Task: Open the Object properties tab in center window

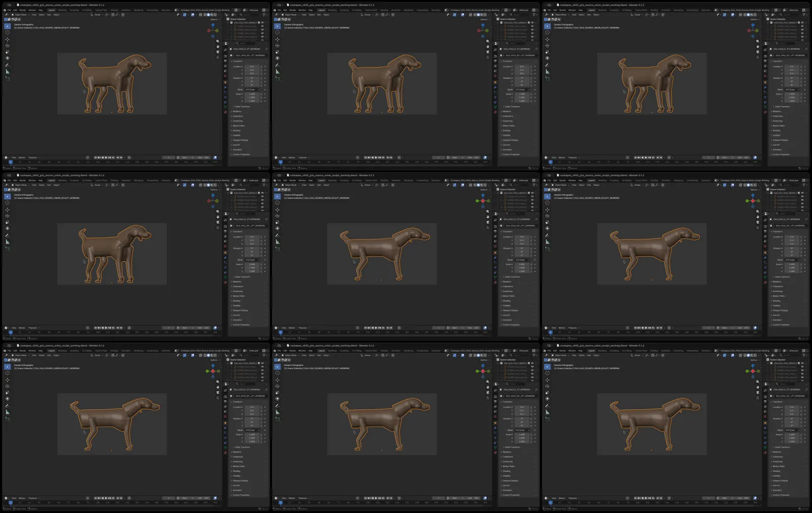Action: (x=495, y=252)
